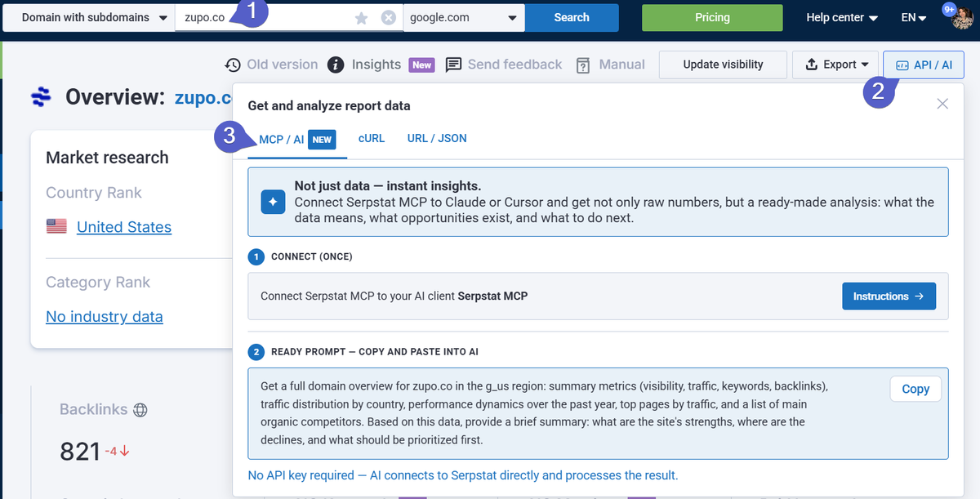Screen dimensions: 980x499
Task: Click Update visibility button
Action: pyautogui.click(x=723, y=65)
